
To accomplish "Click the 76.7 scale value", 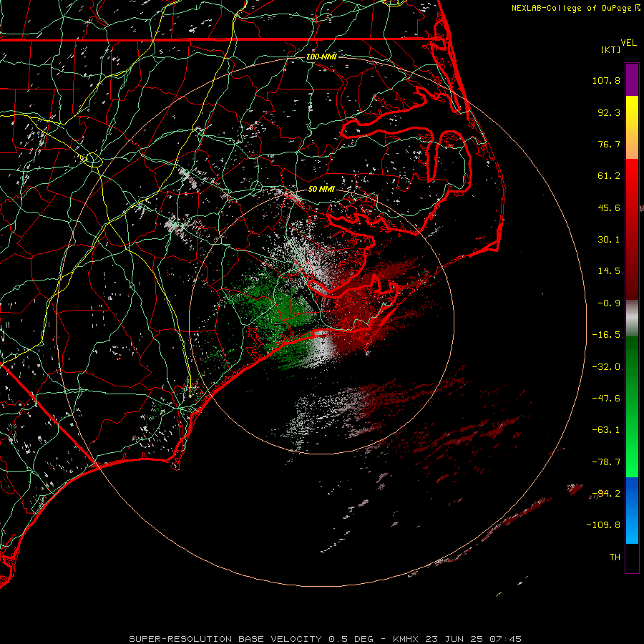I will [x=609, y=144].
